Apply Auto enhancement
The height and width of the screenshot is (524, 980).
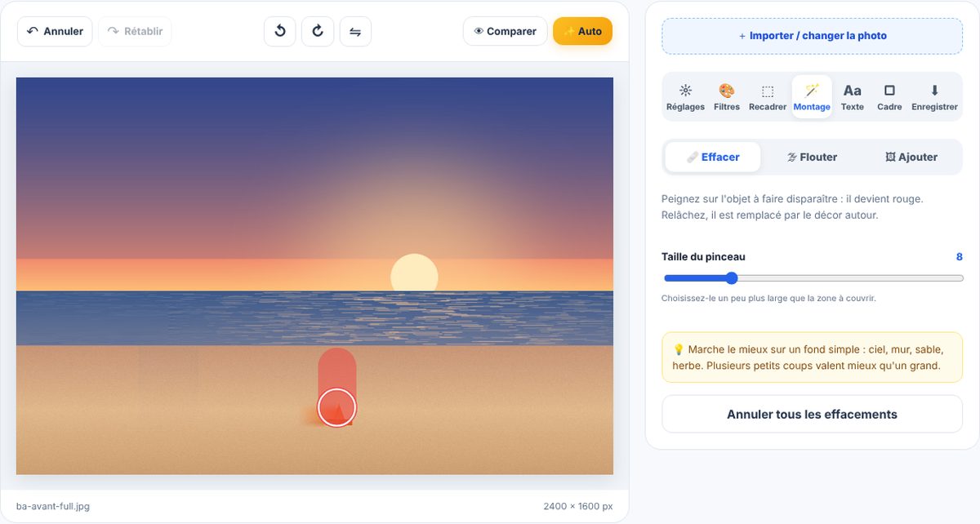(x=582, y=31)
